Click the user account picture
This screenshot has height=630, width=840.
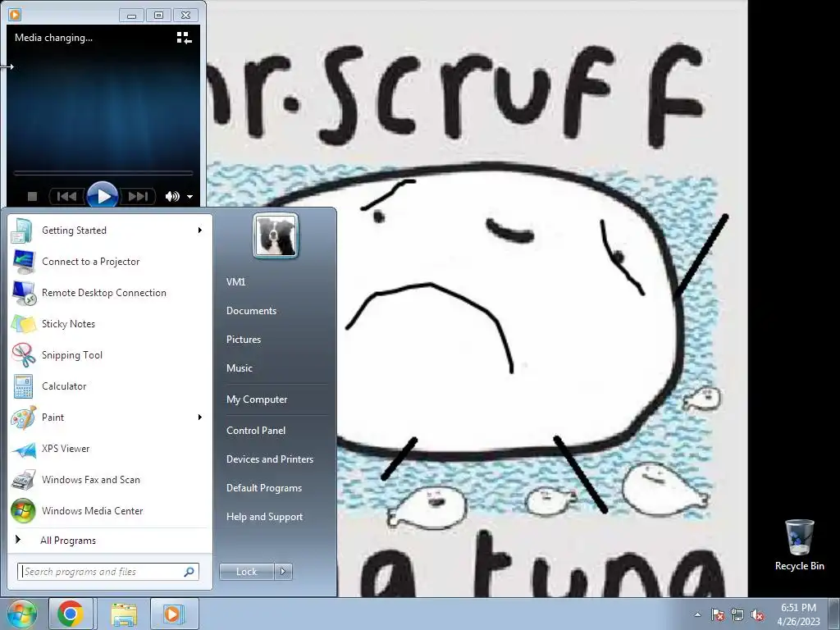(x=276, y=236)
